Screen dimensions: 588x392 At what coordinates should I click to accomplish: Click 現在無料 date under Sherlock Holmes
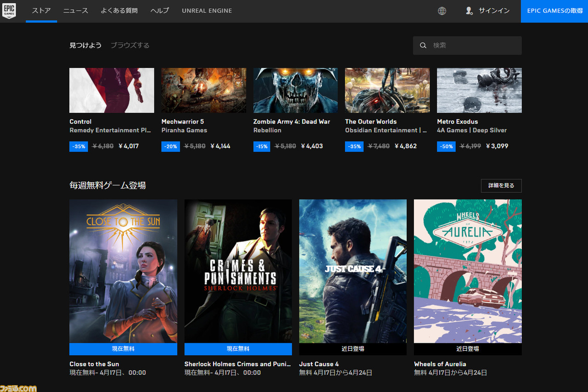click(222, 373)
